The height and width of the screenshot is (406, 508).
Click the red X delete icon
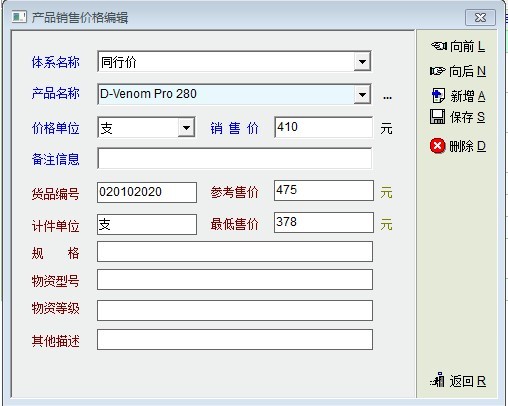(437, 146)
